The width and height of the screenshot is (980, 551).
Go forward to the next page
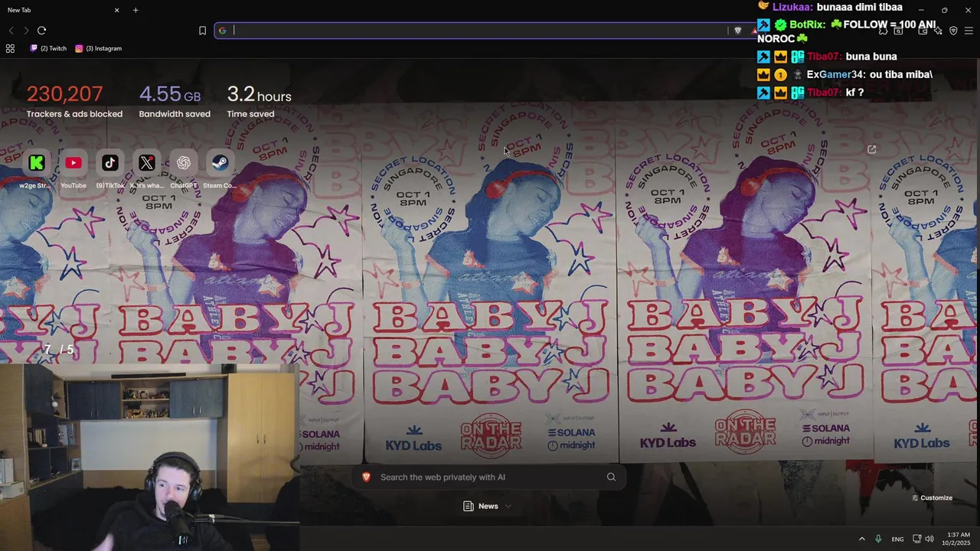tap(26, 31)
